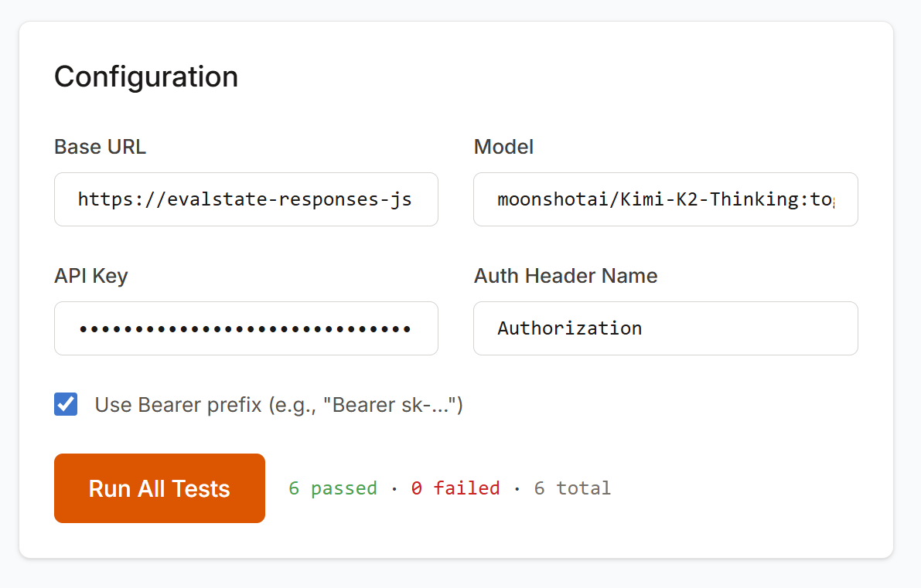Click the API Key masked input

pyautogui.click(x=246, y=328)
